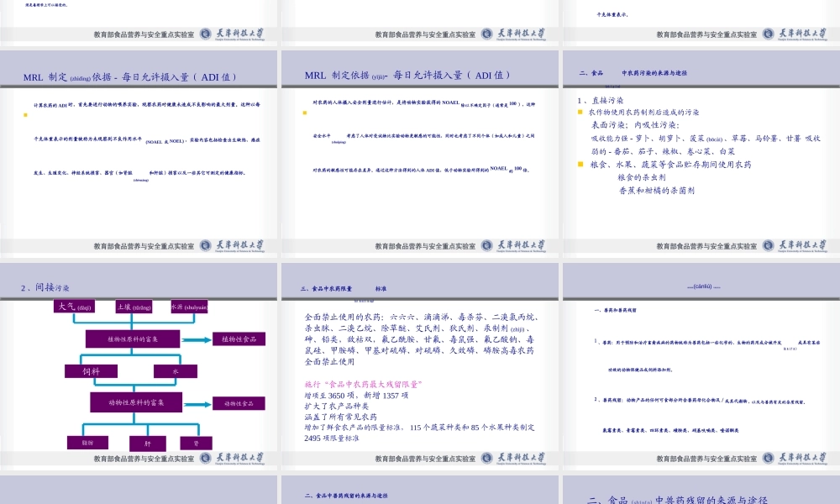
Task: Click the pink heading 施行"食品中农药最大残留限量"
Action: click(x=363, y=384)
